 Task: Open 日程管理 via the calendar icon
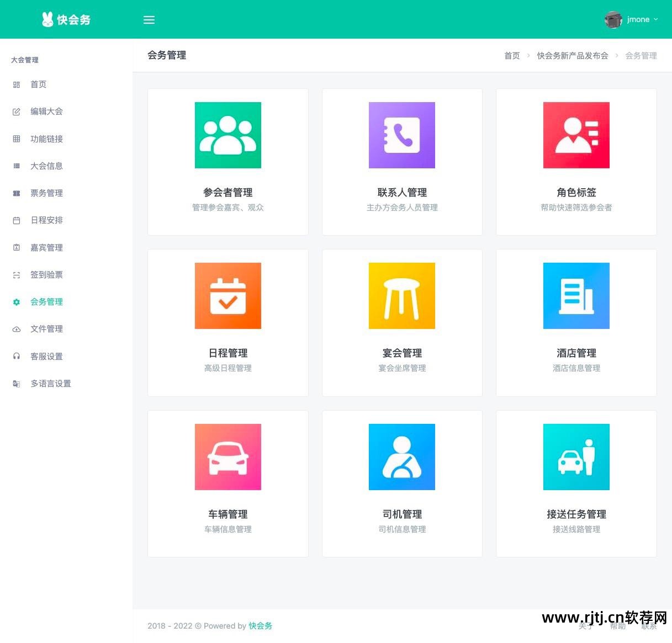[227, 295]
